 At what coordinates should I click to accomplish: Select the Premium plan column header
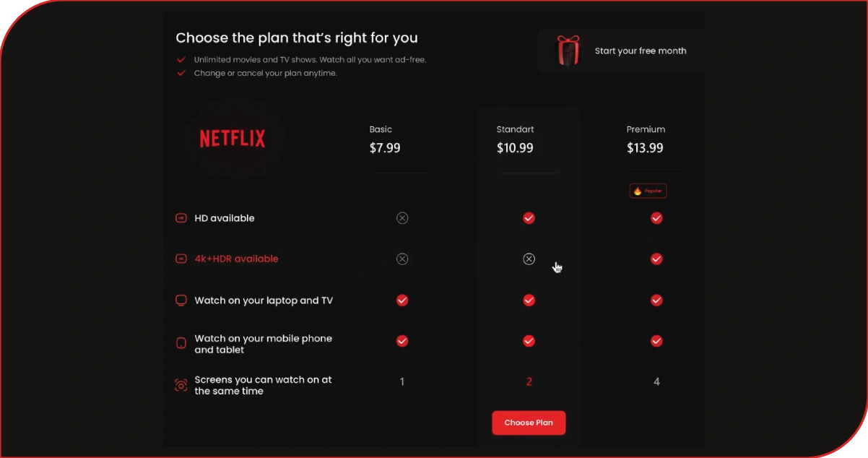[646, 129]
